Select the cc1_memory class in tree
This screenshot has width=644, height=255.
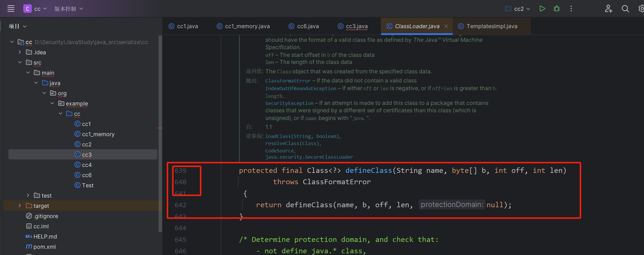[95, 134]
